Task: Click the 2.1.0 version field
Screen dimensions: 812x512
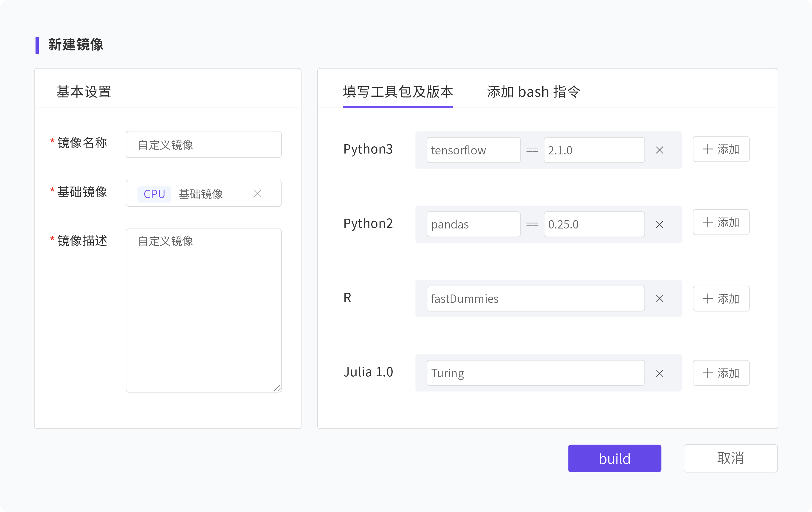Action: pyautogui.click(x=594, y=150)
